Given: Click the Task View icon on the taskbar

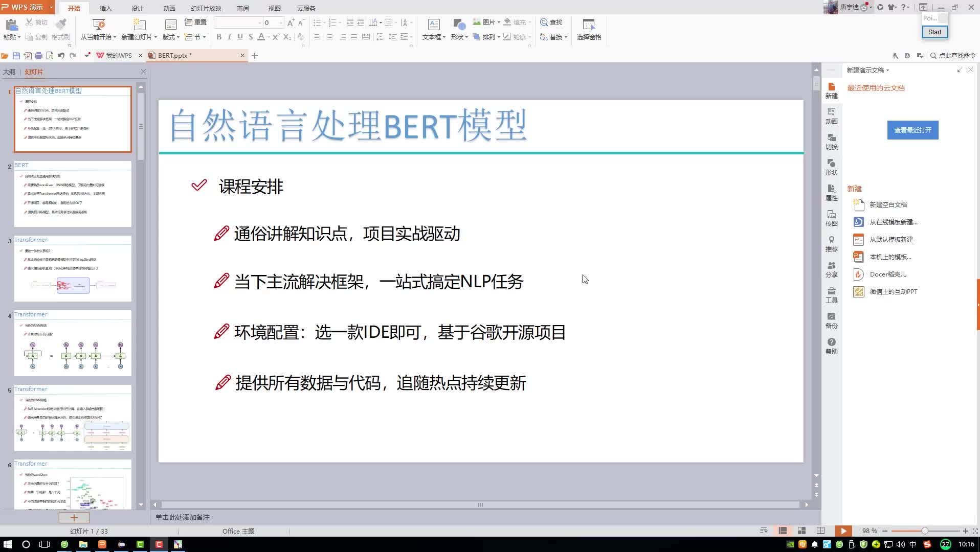Looking at the screenshot, I should [44, 544].
